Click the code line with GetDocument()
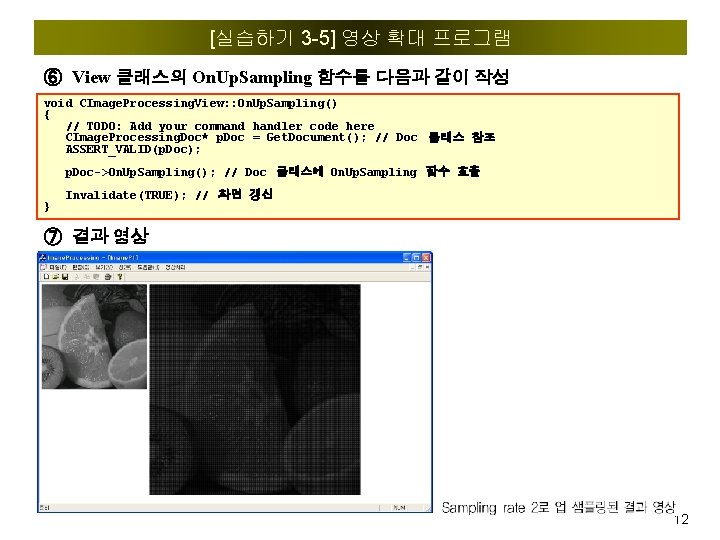The width and height of the screenshot is (720, 540). pyautogui.click(x=280, y=137)
